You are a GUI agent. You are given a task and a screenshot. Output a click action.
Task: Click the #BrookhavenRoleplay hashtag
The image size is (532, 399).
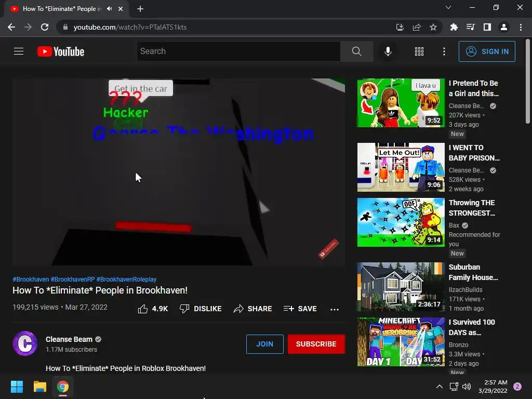pos(126,279)
